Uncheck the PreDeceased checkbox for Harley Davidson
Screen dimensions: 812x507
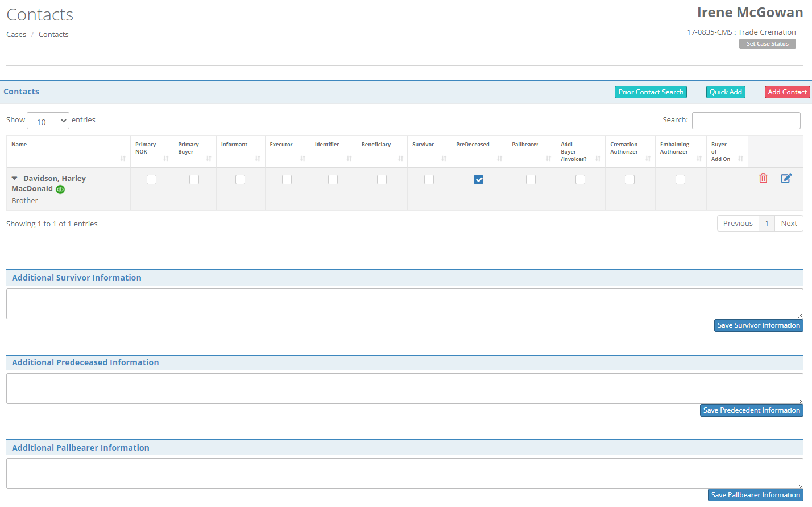pyautogui.click(x=479, y=180)
